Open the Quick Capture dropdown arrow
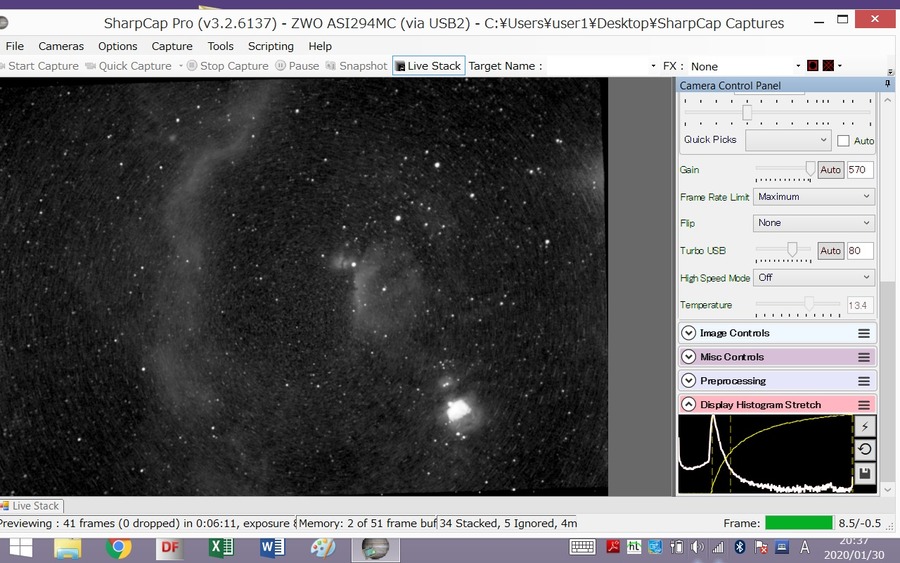The width and height of the screenshot is (900, 563). [180, 66]
